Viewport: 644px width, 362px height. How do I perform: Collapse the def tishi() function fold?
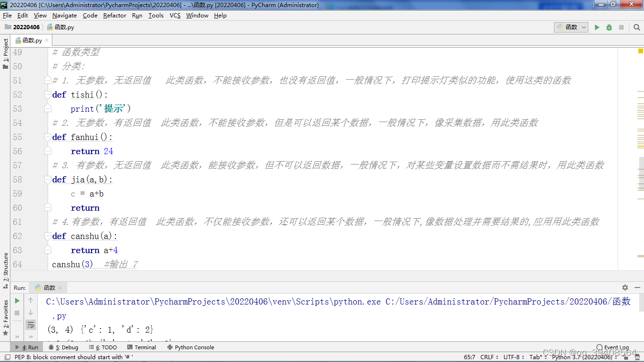point(48,95)
